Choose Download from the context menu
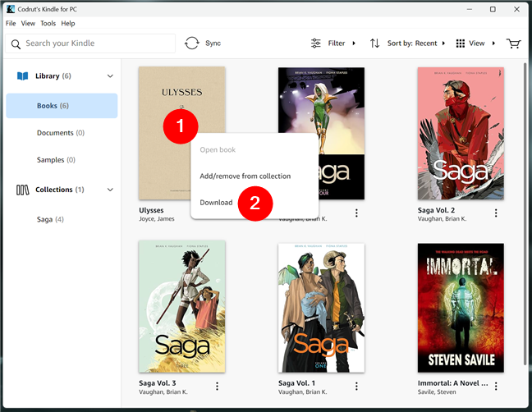 (x=216, y=203)
